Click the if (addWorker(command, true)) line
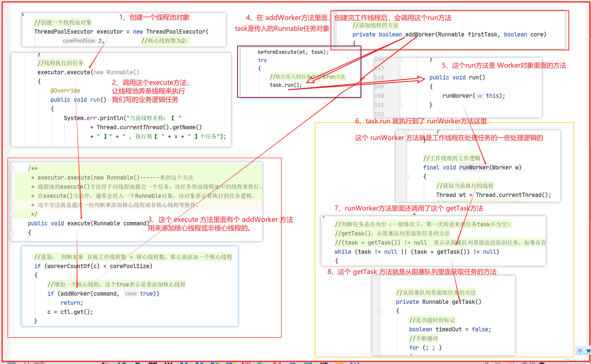 click(x=103, y=294)
